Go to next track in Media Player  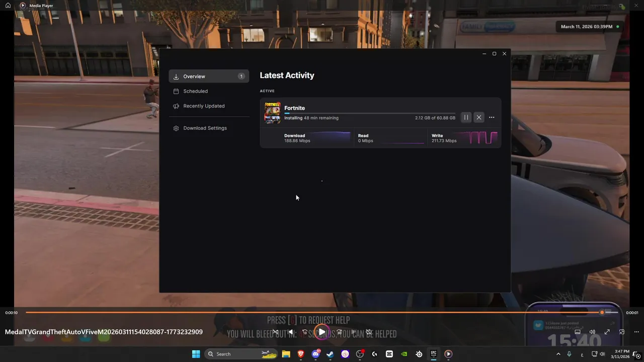(354, 332)
